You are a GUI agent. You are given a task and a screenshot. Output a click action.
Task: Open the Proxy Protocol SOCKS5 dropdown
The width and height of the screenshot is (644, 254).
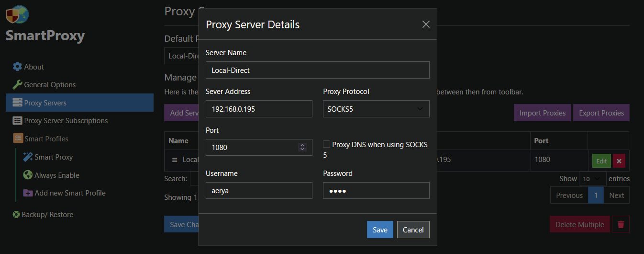pos(376,109)
